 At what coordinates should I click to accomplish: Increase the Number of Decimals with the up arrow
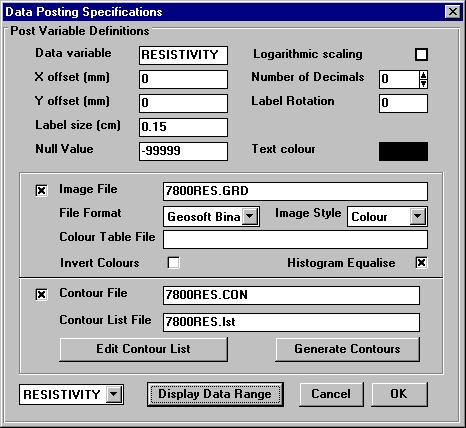423,75
